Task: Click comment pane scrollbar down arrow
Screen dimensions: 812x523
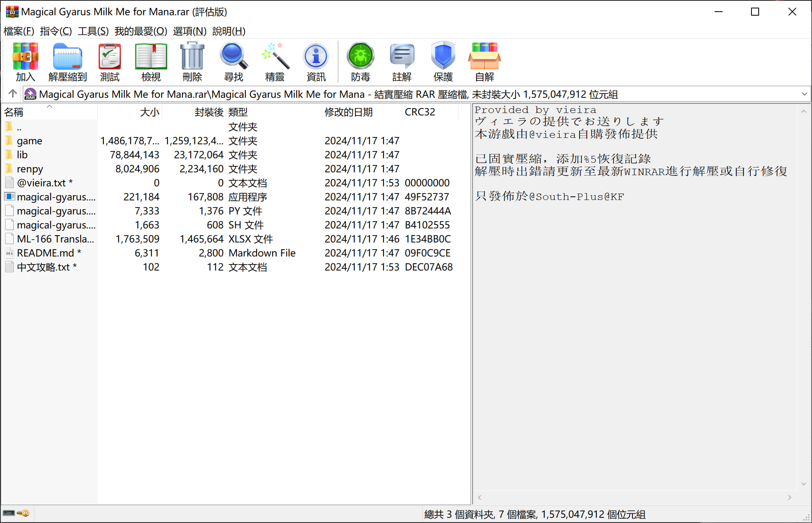Action: (804, 484)
